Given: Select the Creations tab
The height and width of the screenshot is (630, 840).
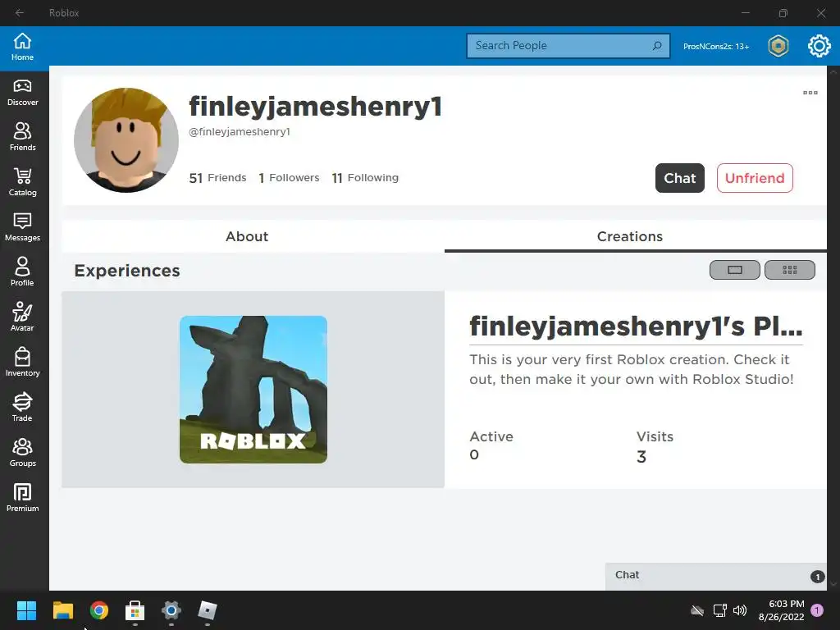Looking at the screenshot, I should point(629,236).
